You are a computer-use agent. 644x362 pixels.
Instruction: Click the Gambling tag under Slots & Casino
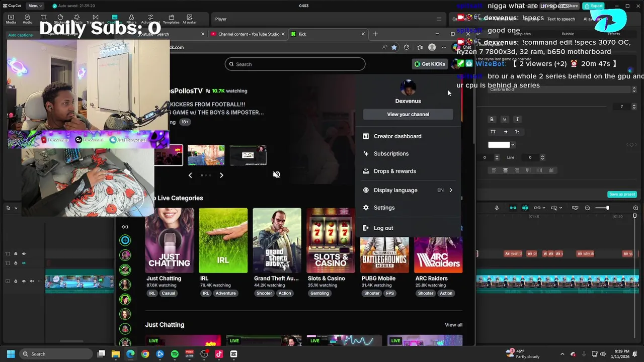[319, 293]
